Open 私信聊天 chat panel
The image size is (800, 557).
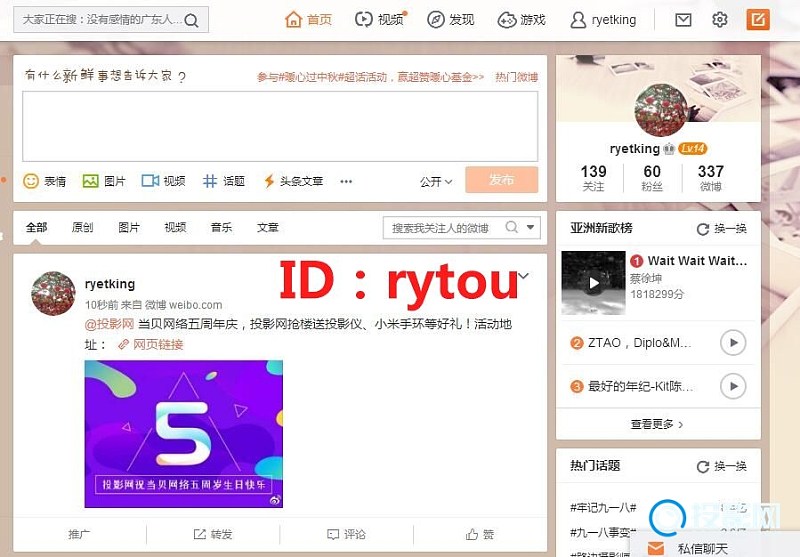[x=703, y=549]
